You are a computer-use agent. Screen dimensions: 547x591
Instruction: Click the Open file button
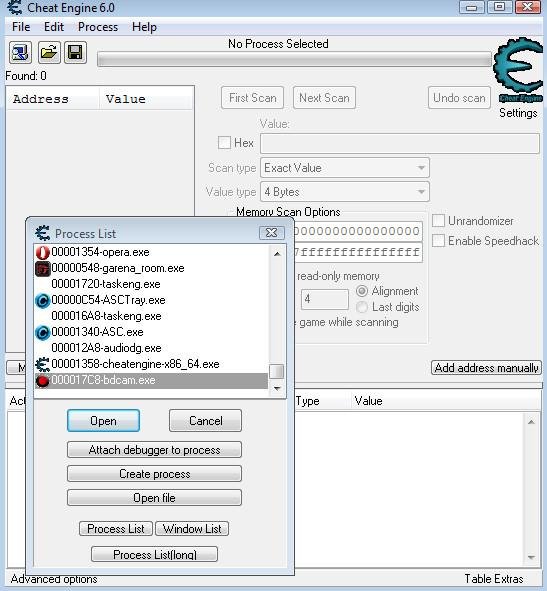click(154, 498)
